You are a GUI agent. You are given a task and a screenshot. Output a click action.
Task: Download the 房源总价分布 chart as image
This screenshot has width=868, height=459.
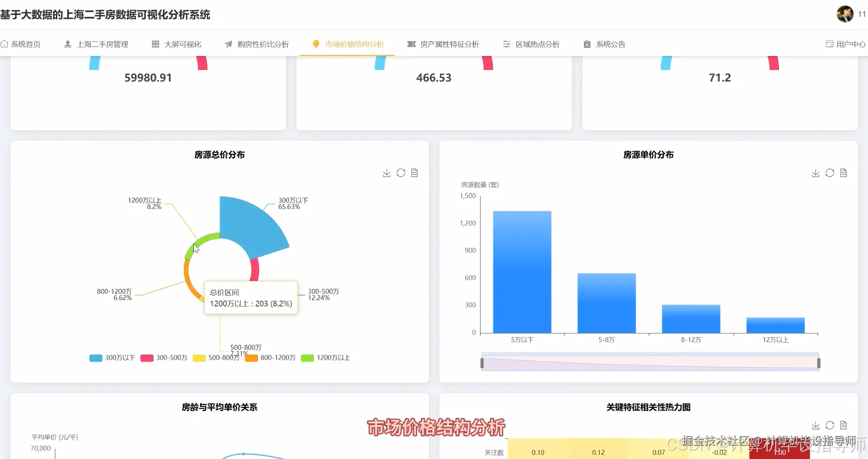pyautogui.click(x=387, y=173)
